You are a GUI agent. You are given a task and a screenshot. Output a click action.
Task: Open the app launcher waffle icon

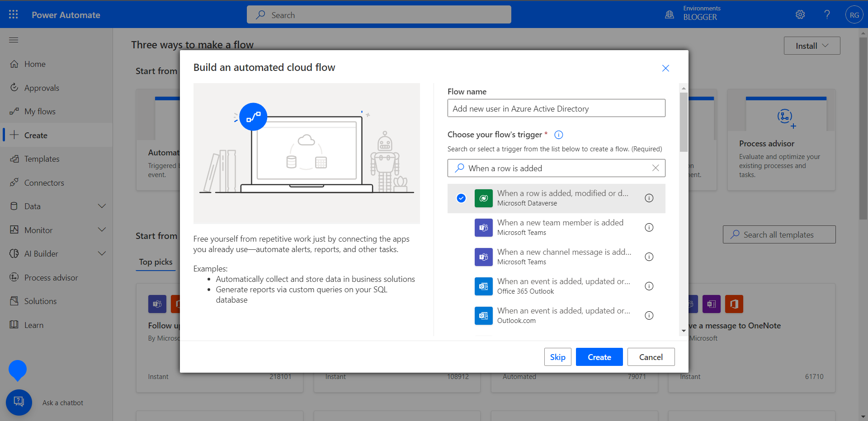click(14, 14)
